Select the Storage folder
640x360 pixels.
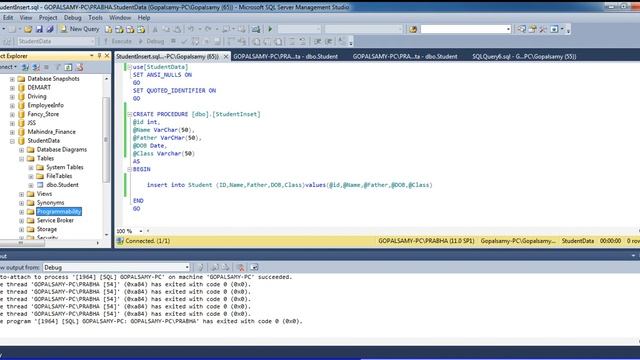(x=47, y=229)
